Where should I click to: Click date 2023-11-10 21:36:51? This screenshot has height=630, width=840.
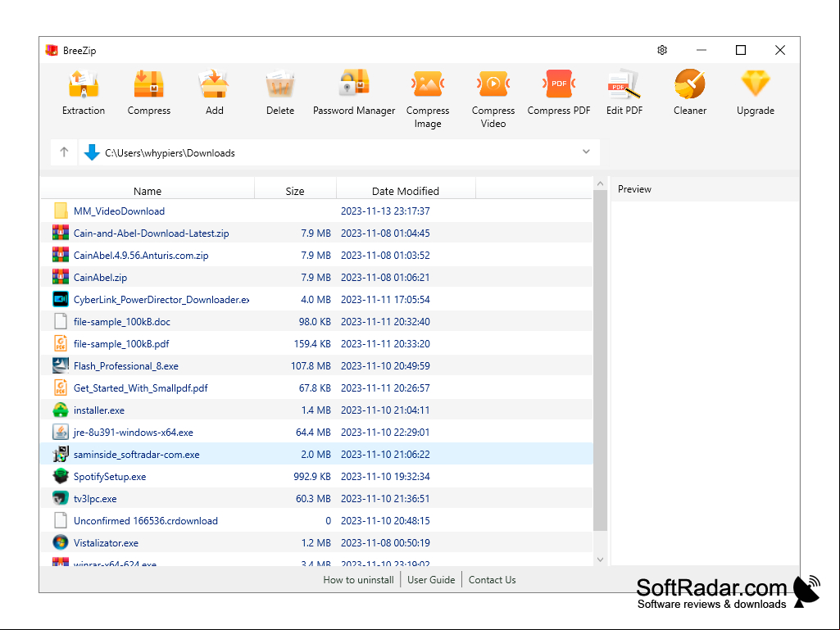tap(385, 499)
